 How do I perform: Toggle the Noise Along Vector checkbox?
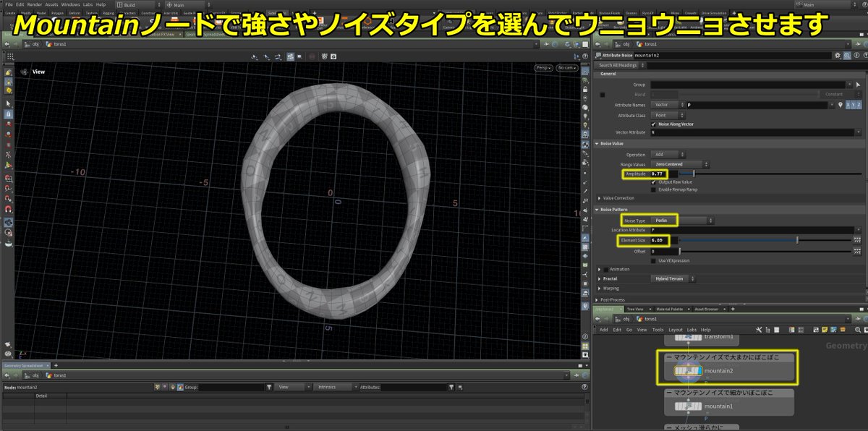[654, 124]
